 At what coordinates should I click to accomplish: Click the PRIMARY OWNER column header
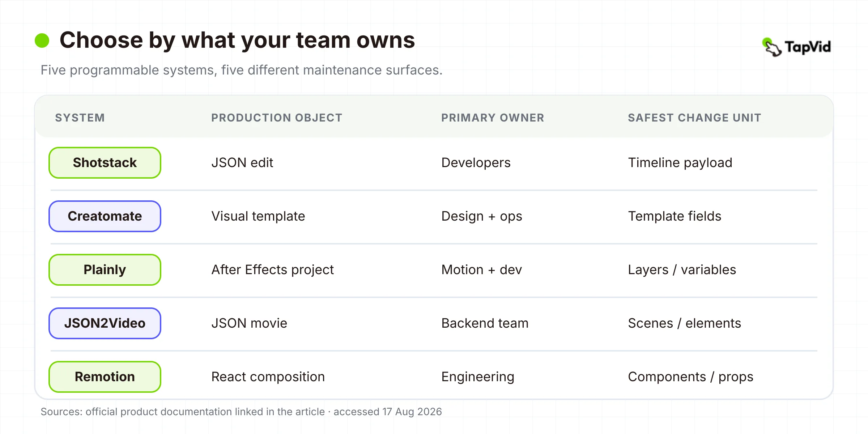coord(493,118)
